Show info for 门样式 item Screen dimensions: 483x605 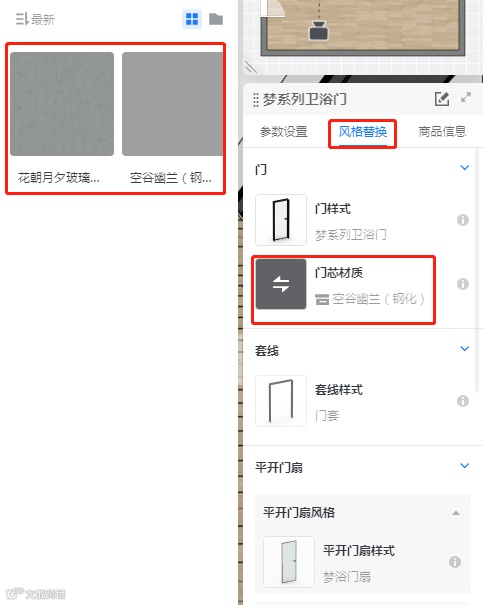pyautogui.click(x=463, y=220)
